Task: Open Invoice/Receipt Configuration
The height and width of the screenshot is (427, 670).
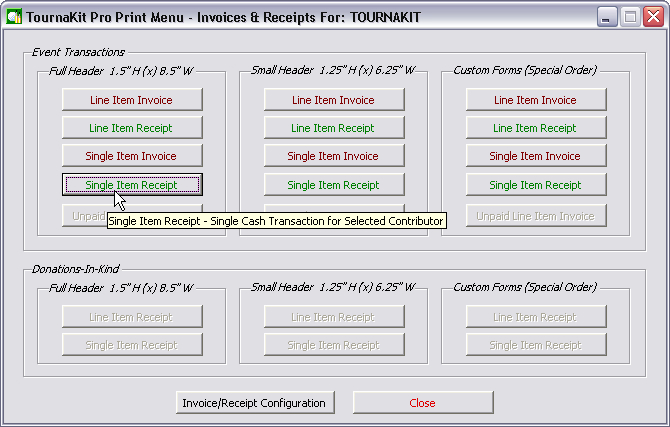Action: (x=255, y=403)
